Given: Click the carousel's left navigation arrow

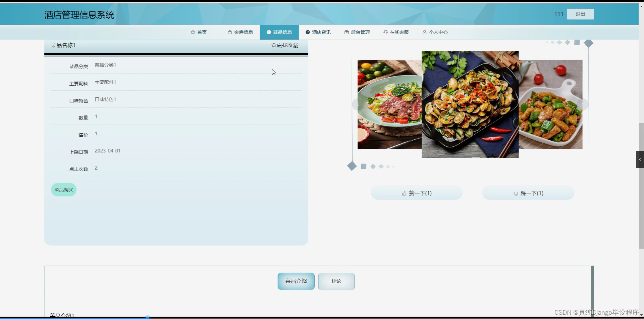Looking at the screenshot, I should [x=357, y=104].
